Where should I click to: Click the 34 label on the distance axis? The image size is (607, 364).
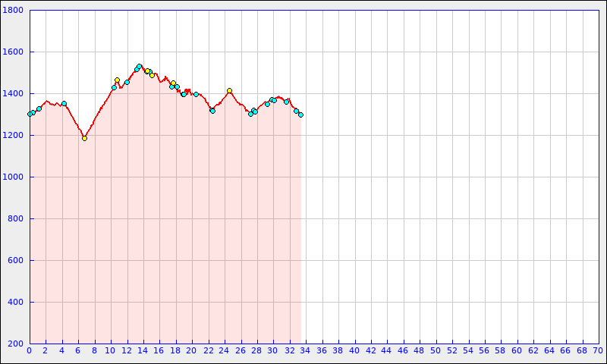pyautogui.click(x=306, y=351)
